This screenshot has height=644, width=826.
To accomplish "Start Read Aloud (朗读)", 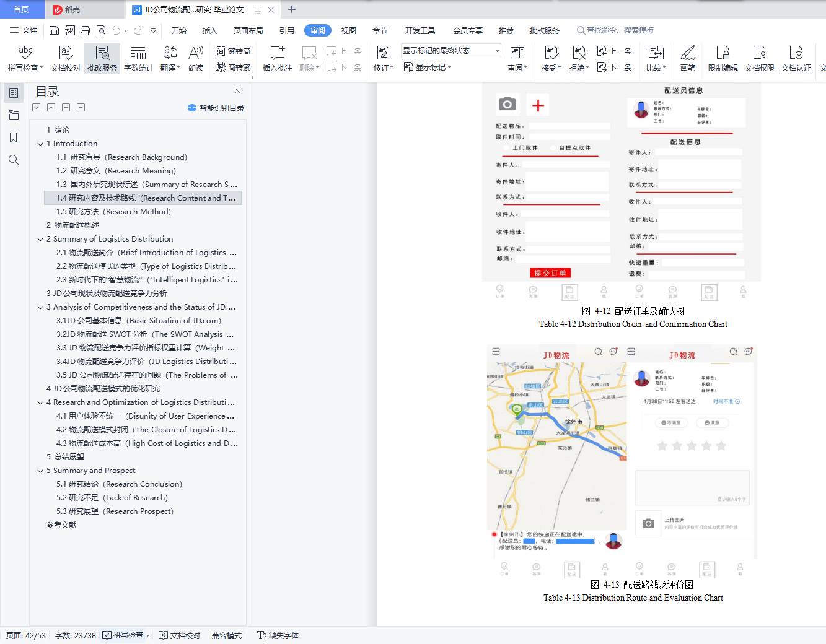I will (196, 59).
